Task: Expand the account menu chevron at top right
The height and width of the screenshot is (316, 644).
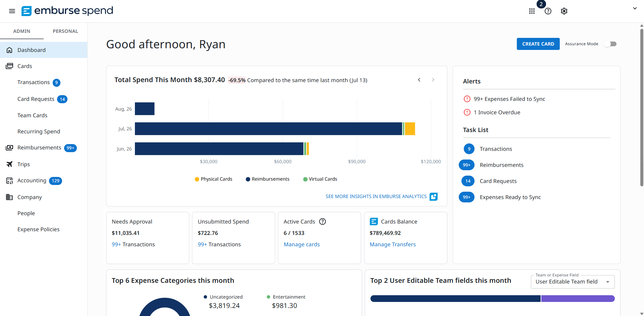Action: tap(635, 8)
